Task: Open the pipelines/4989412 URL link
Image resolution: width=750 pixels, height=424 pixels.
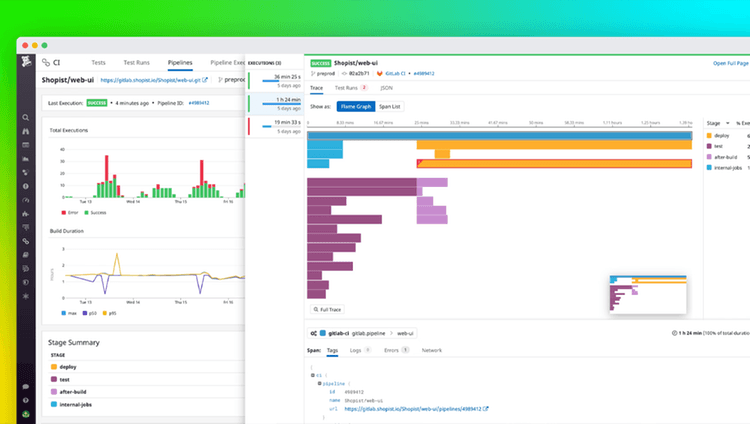Action: 413,409
